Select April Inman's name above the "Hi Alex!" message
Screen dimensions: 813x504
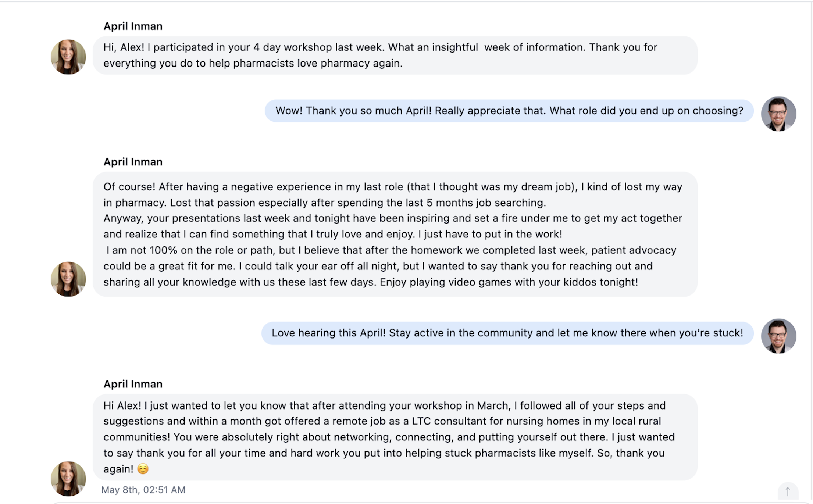[133, 384]
